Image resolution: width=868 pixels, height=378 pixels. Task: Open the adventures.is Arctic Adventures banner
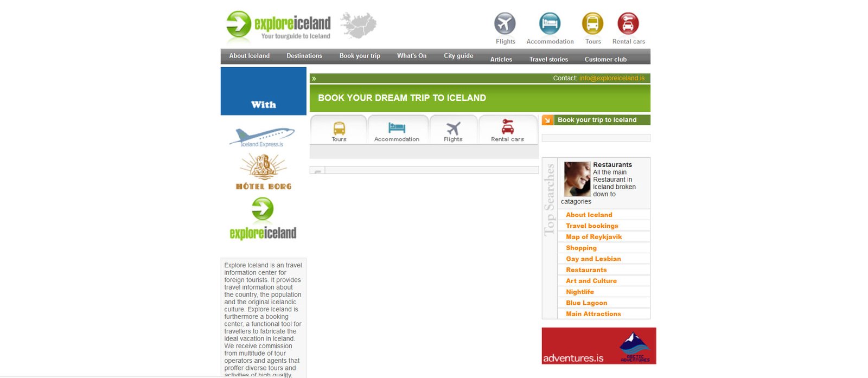598,345
